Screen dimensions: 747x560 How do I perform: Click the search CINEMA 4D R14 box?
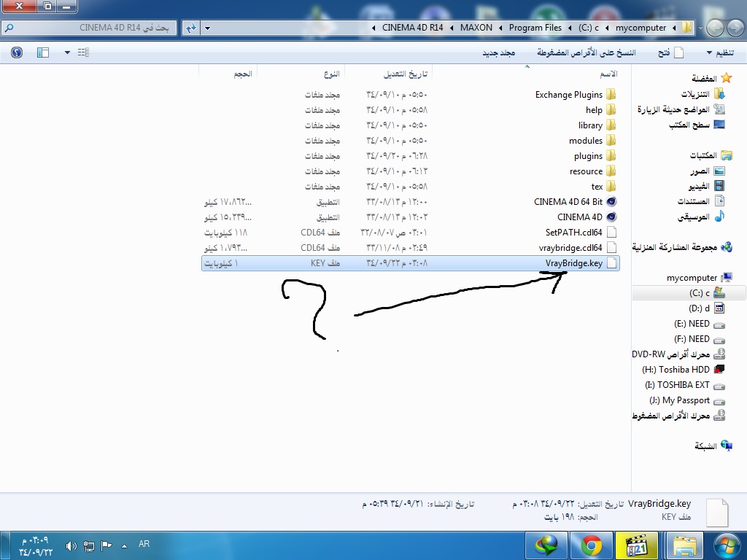click(89, 28)
